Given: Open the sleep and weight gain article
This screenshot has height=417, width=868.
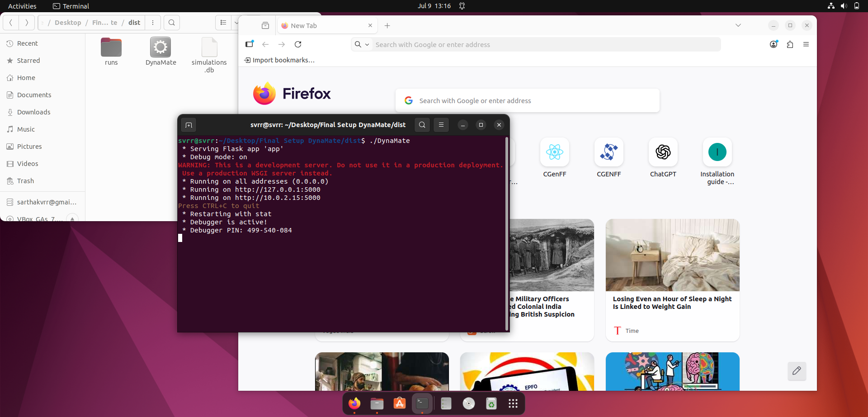Looking at the screenshot, I should 672,280.
